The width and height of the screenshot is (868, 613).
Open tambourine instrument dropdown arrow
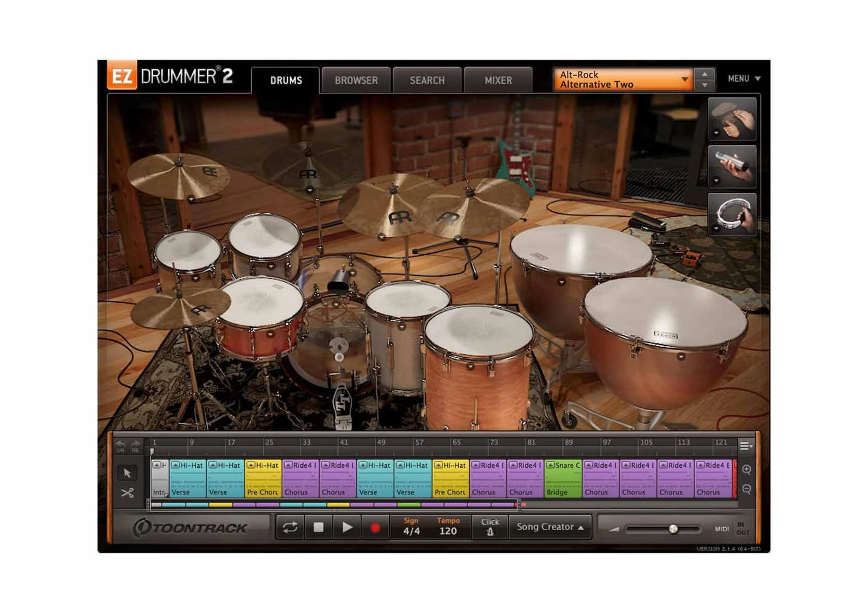click(716, 228)
